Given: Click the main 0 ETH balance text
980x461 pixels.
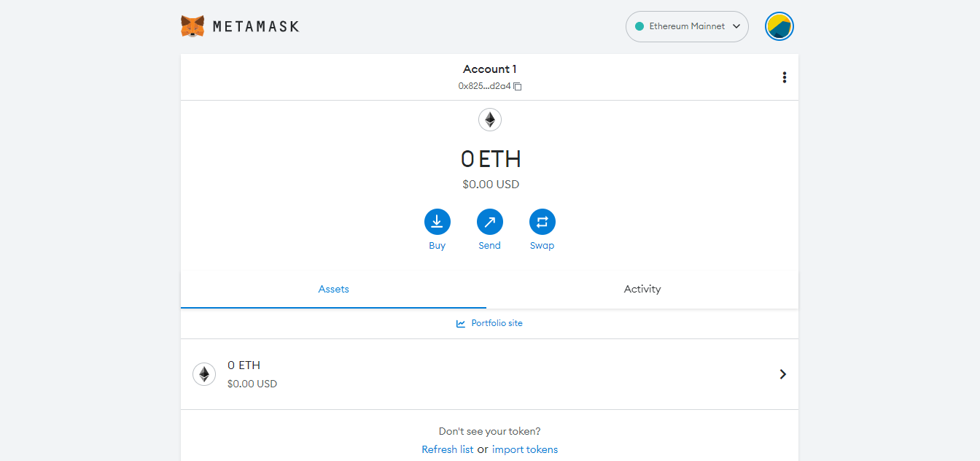Looking at the screenshot, I should pos(491,159).
